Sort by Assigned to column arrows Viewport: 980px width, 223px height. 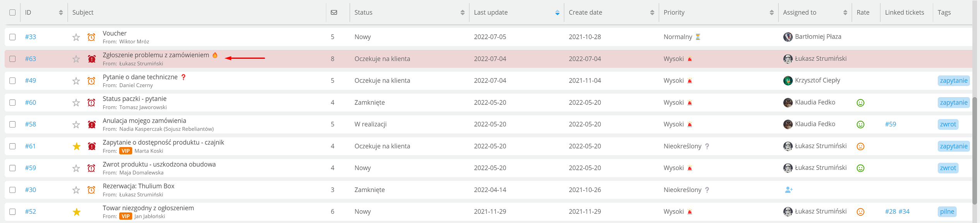coord(845,12)
